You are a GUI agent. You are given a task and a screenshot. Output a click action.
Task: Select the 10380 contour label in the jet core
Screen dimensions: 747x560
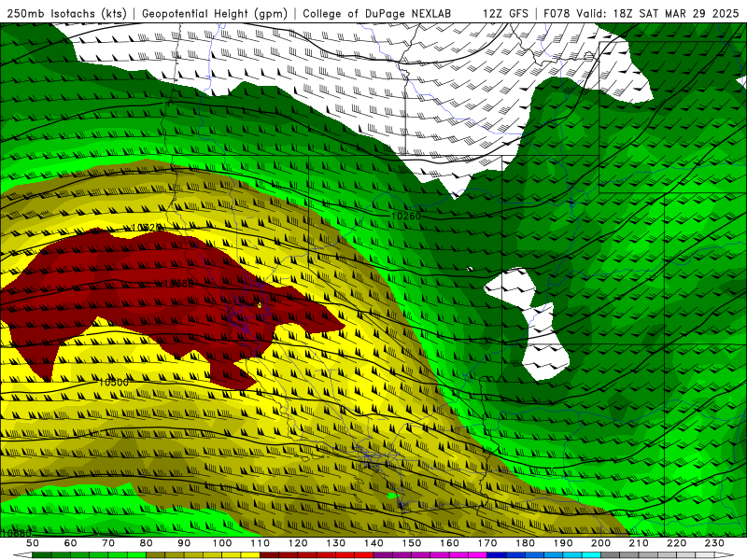[x=178, y=284]
